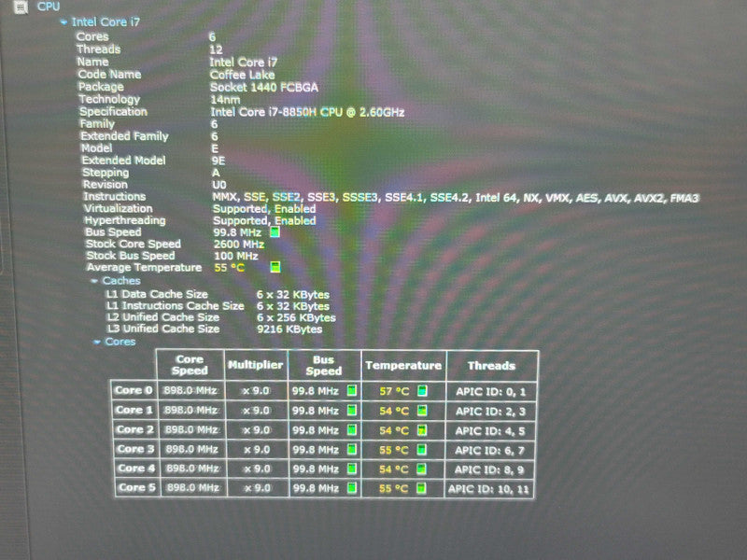Click Core 0 bus speed graph icon
This screenshot has height=560, width=747.
tap(352, 391)
